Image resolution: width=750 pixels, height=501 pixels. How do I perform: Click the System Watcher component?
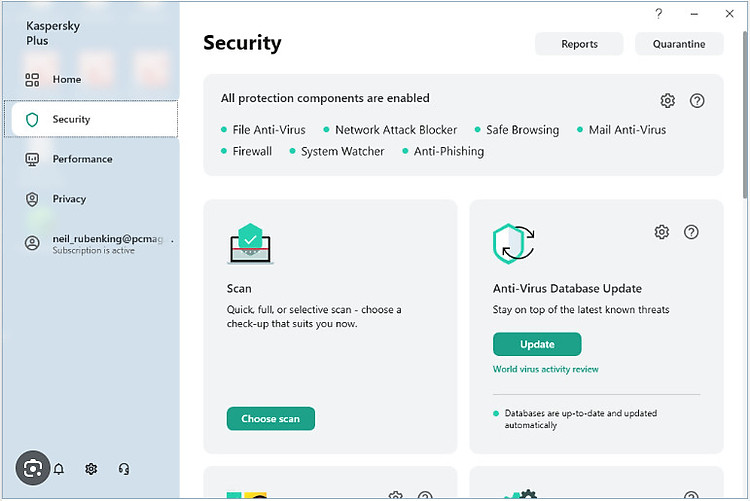click(337, 151)
